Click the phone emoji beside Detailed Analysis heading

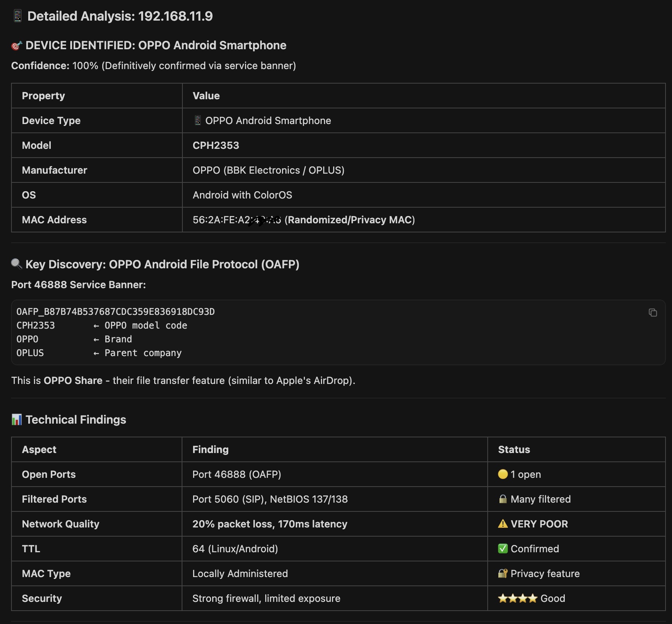[18, 16]
